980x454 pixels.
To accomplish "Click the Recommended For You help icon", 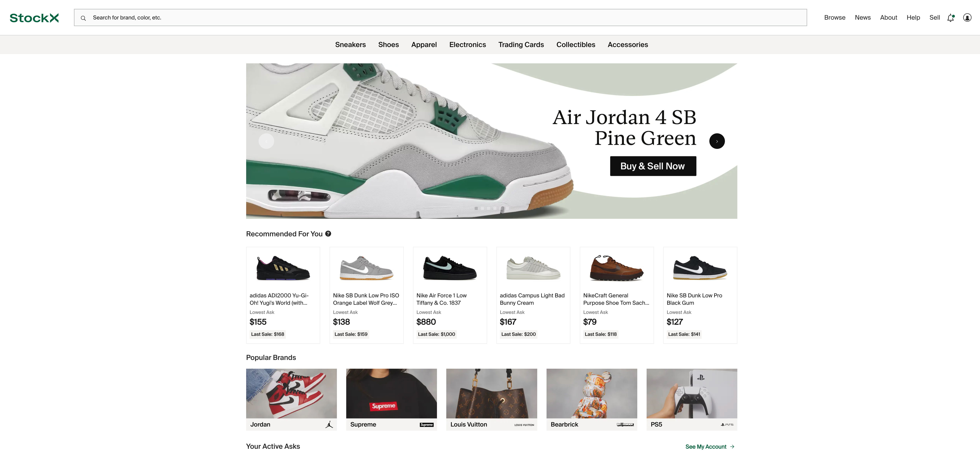I will [x=328, y=234].
